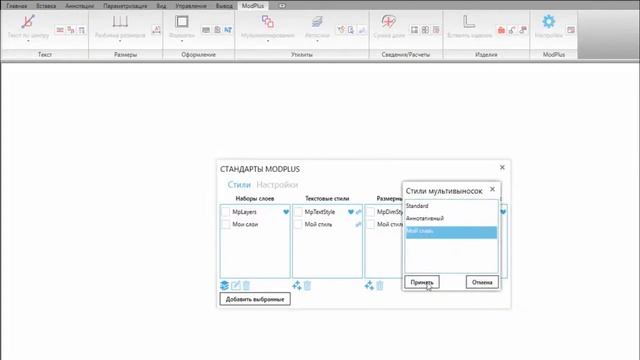Click small window icon beside Настройки gear
Image resolution: width=640 pixels, height=360 pixels.
(571, 30)
